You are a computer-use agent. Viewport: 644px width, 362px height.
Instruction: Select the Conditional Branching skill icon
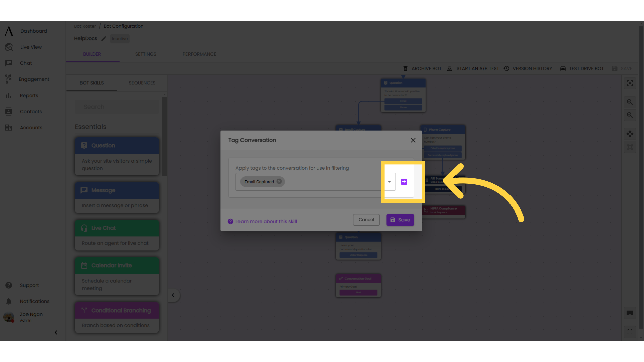point(84,310)
